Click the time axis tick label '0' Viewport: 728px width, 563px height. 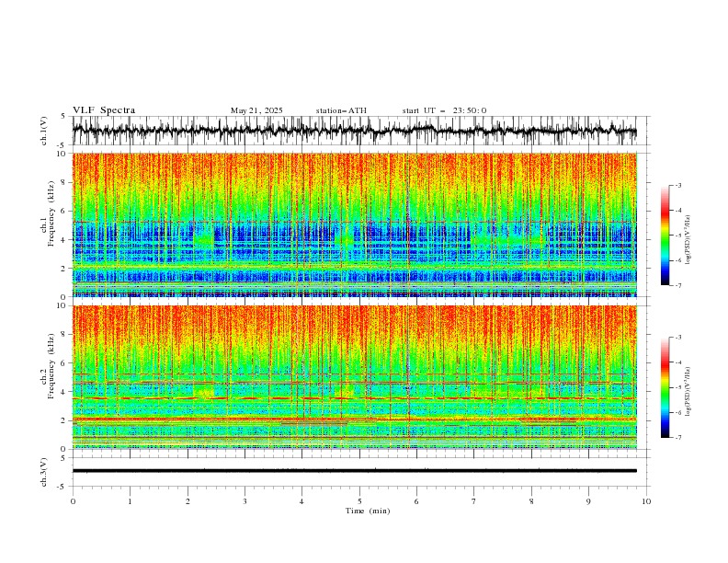[x=73, y=501]
